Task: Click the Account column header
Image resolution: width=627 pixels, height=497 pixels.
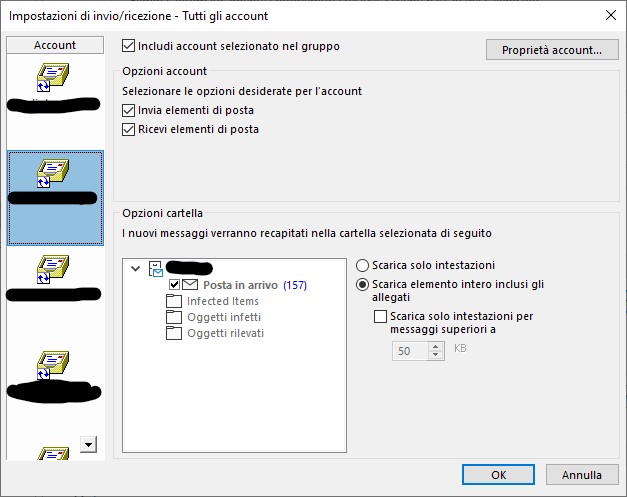Action: click(x=55, y=45)
